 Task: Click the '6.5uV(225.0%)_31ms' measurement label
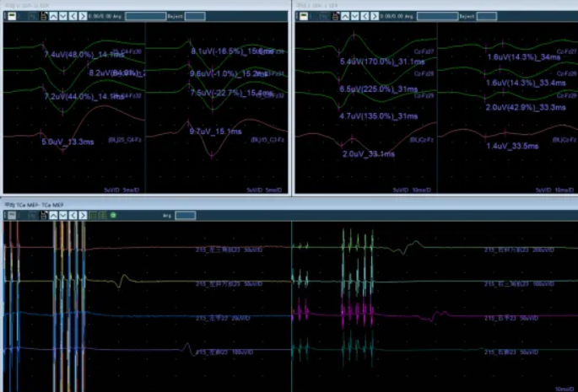point(379,89)
